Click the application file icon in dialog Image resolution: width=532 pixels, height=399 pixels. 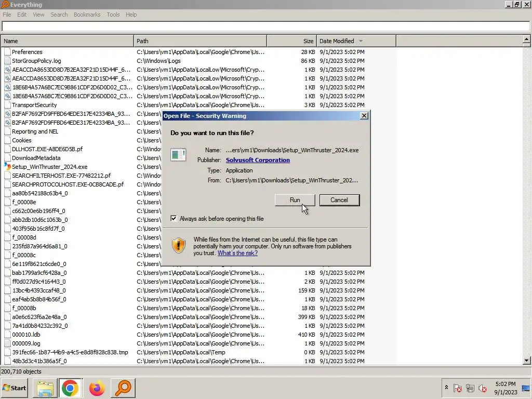(178, 155)
